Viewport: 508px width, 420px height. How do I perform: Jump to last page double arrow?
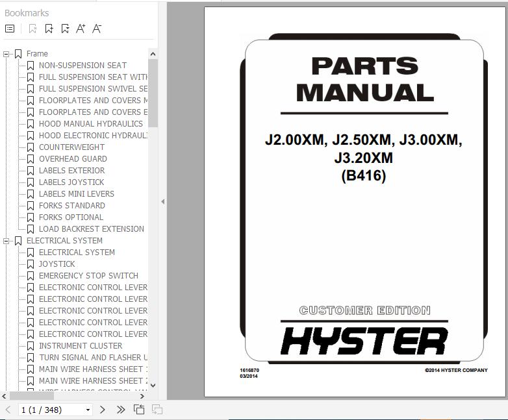121,410
